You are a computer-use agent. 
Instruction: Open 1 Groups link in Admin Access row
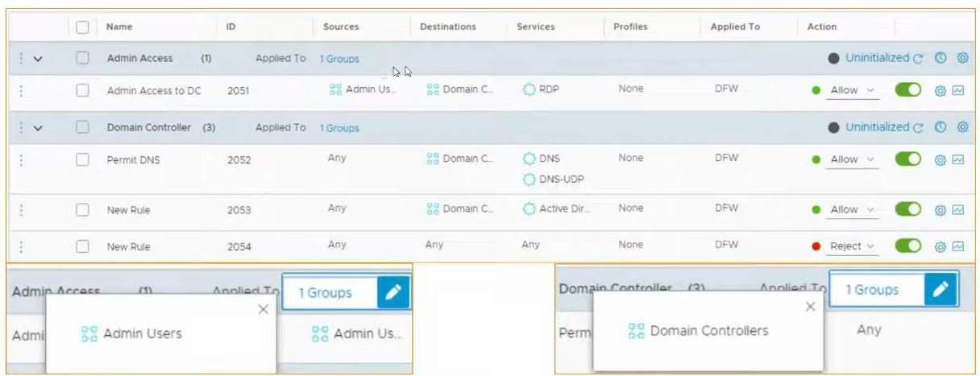[x=339, y=59]
